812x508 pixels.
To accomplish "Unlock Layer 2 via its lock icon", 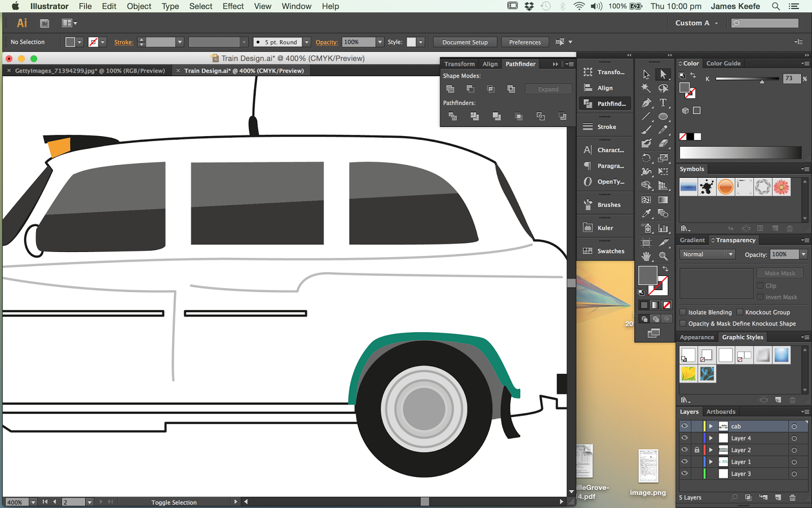I will click(697, 450).
